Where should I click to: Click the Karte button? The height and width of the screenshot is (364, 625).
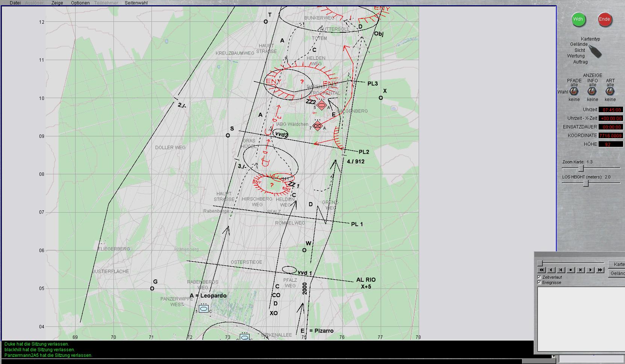click(618, 264)
